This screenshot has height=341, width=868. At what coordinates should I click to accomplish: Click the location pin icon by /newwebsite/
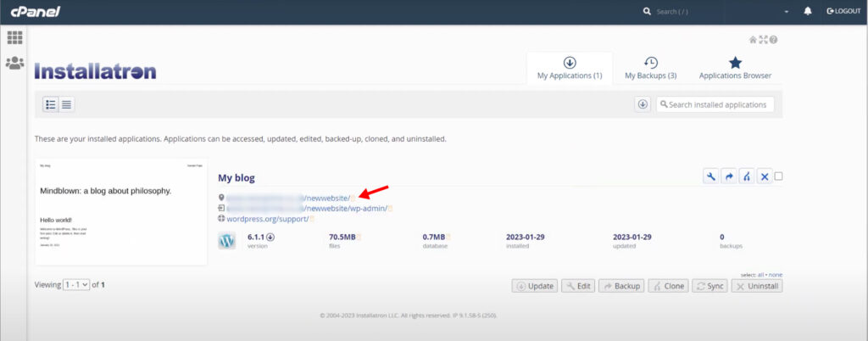click(221, 198)
